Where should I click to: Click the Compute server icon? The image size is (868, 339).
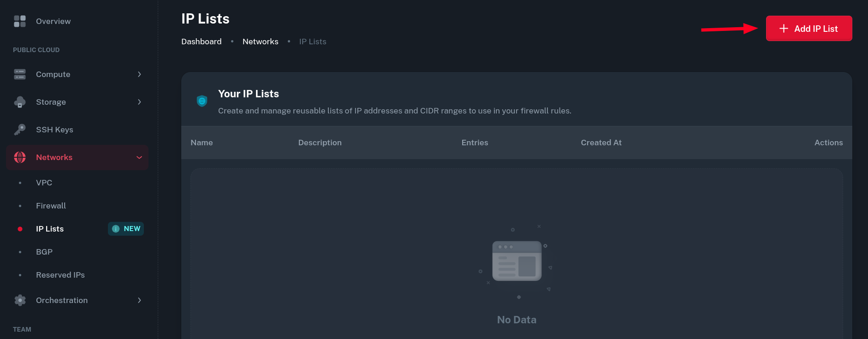(20, 74)
